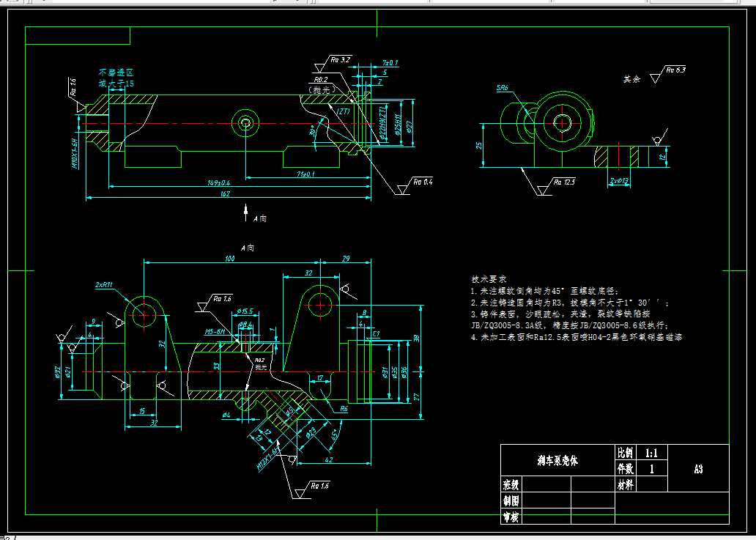Select the 1:1 scale value

tap(651, 453)
